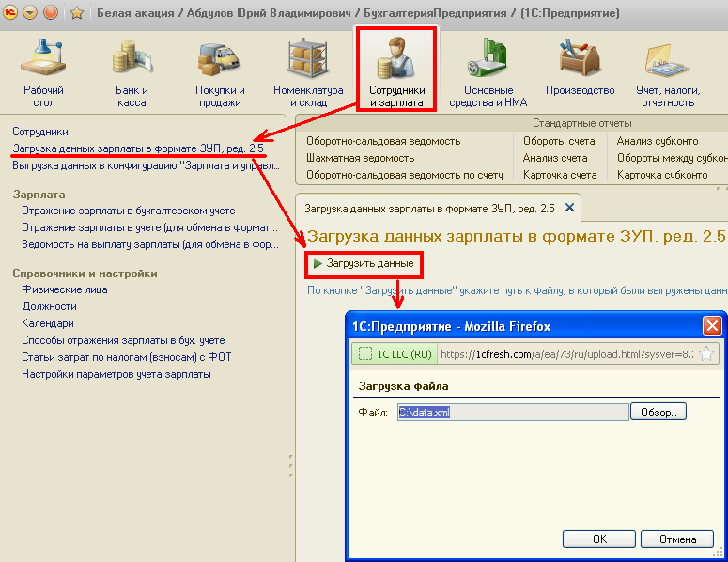Image resolution: width=728 pixels, height=562 pixels.
Task: Click the 1C LLC (RU) site identity badge
Action: 394,354
